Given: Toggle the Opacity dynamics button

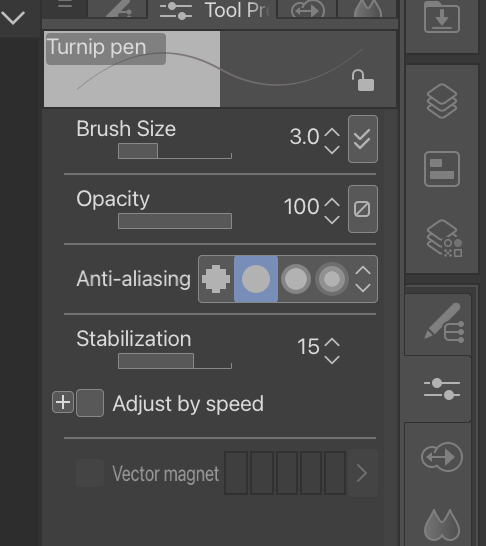Looking at the screenshot, I should [363, 209].
